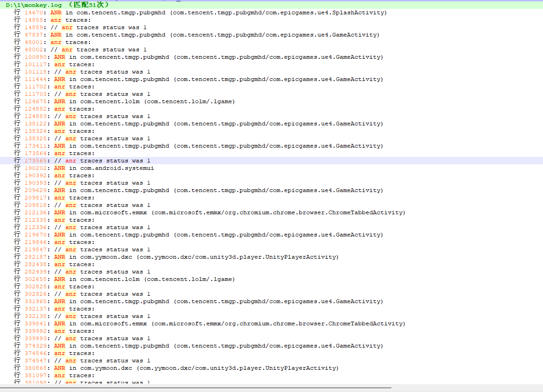Open result line 47837 GameActivity ANR
Image resolution: width=543 pixels, height=392 pixels.
tap(271, 35)
